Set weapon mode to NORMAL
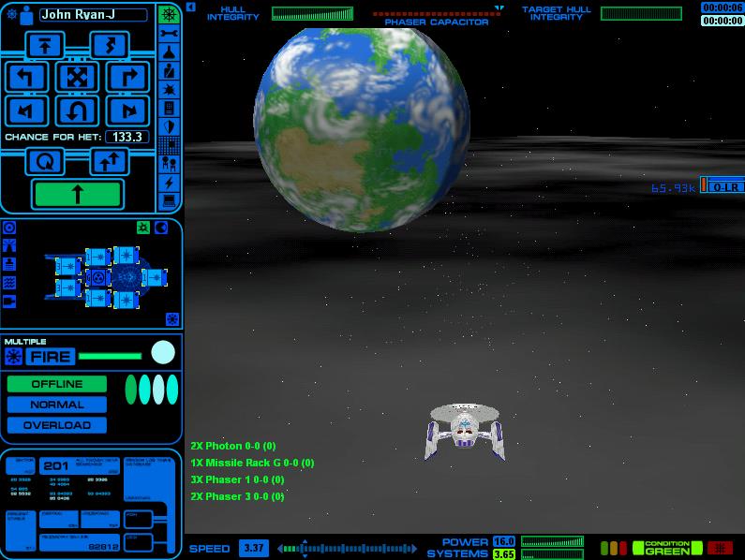This screenshot has height=560, width=745. pos(57,405)
